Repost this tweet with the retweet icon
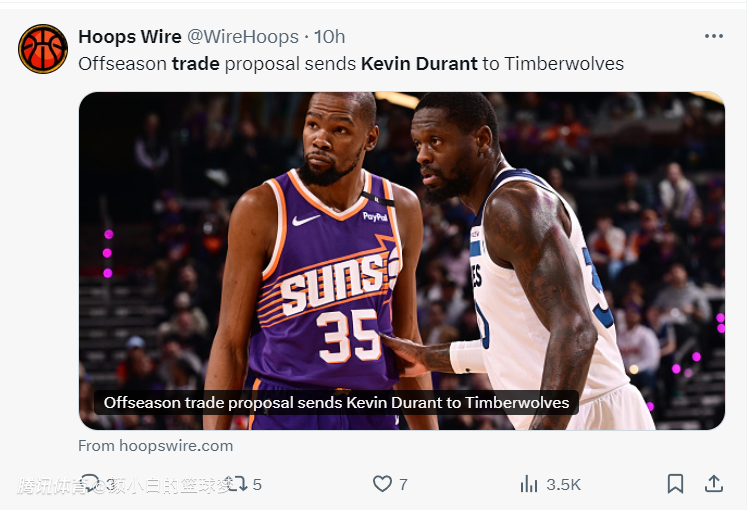Viewport: 747px width, 510px height. coord(236,484)
